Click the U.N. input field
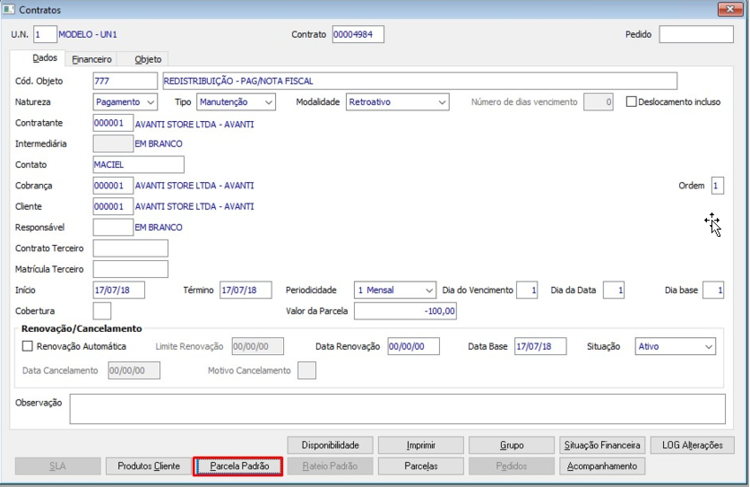Viewport: 750px width, 487px height. tap(45, 34)
